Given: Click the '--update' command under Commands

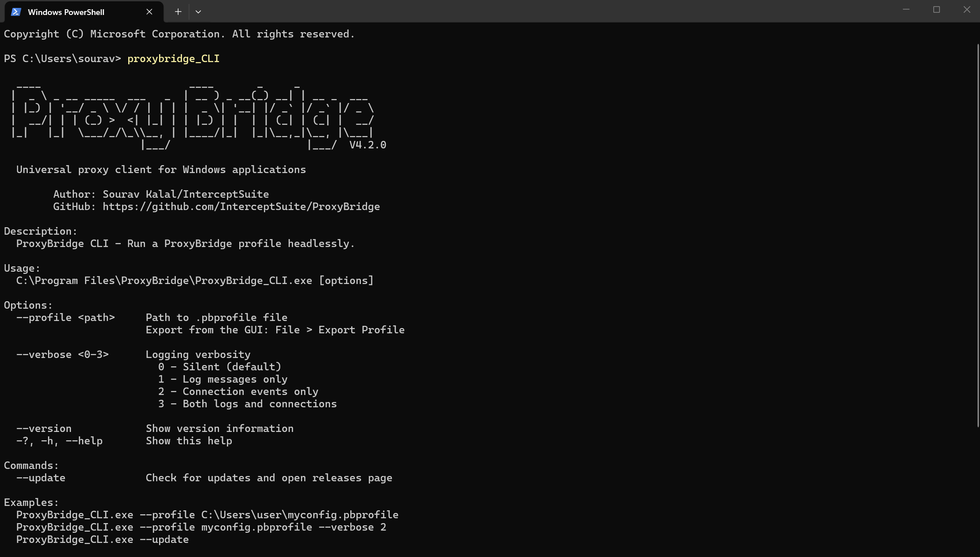Looking at the screenshot, I should point(41,478).
